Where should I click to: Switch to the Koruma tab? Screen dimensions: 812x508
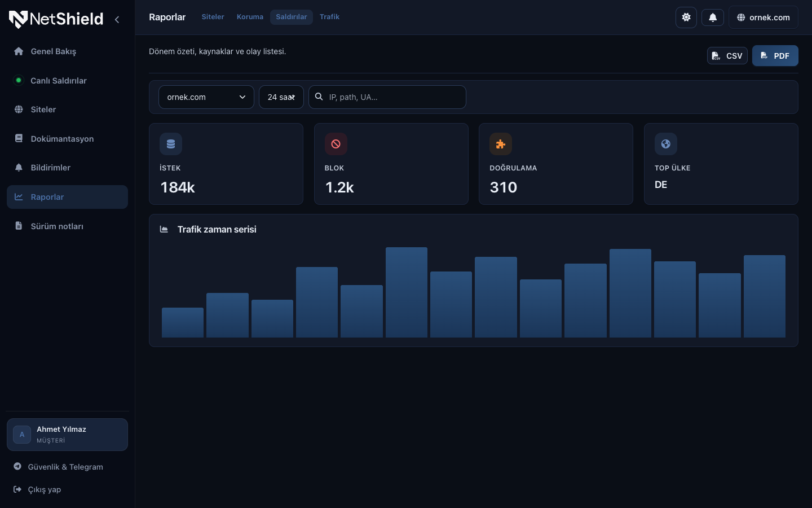click(250, 17)
